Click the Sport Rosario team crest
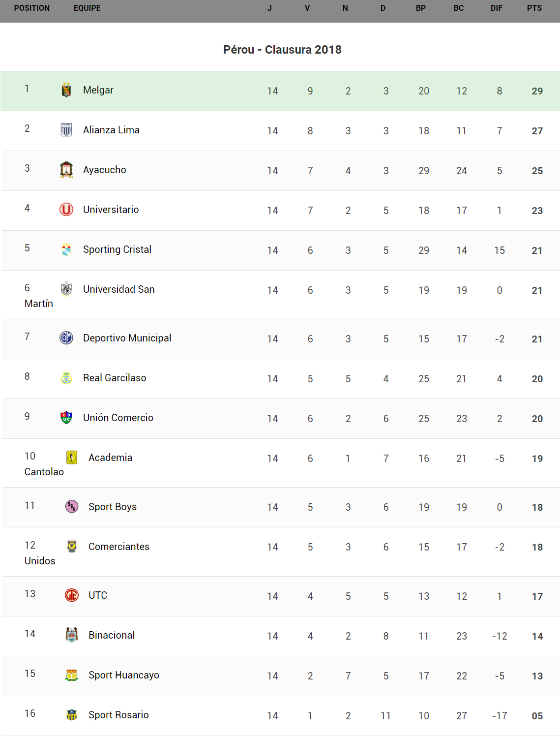The height and width of the screenshot is (738, 560). click(x=72, y=715)
